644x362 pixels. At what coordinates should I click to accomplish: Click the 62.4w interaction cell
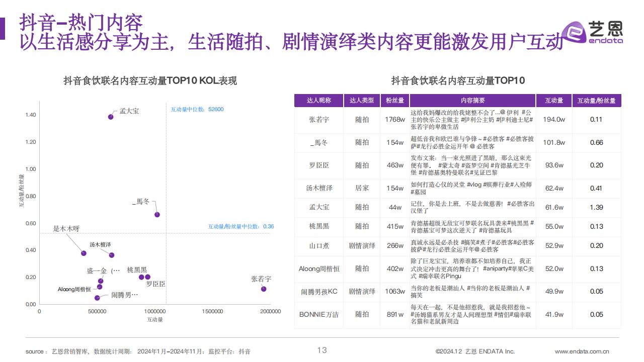(554, 188)
